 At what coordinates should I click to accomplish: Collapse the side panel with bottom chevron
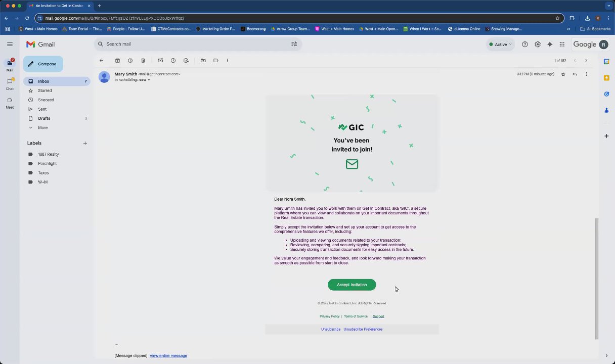click(x=606, y=355)
